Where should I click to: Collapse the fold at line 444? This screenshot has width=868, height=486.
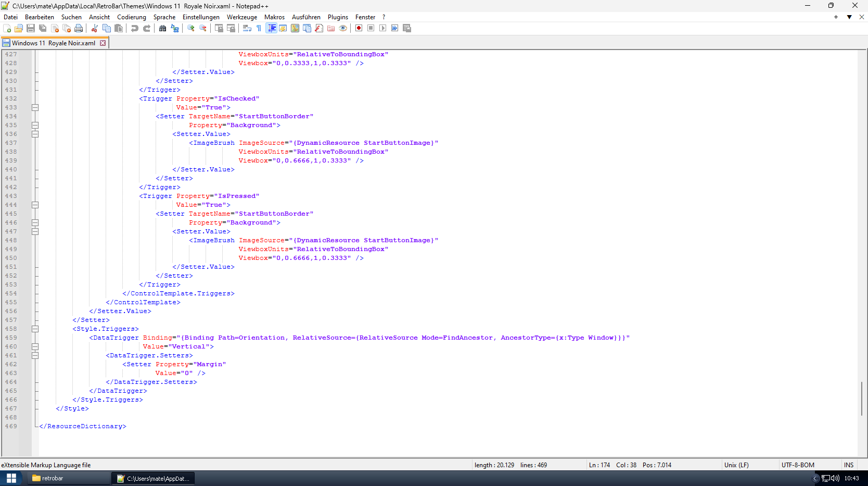[x=35, y=205]
